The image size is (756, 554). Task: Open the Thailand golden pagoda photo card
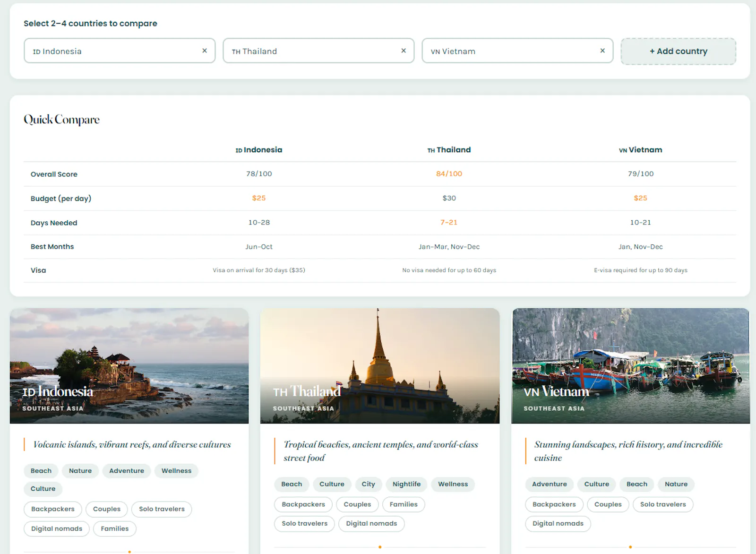[380, 366]
